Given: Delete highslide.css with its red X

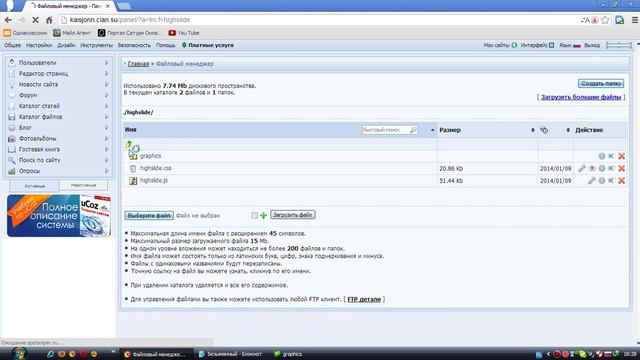Looking at the screenshot, I should click(x=621, y=168).
